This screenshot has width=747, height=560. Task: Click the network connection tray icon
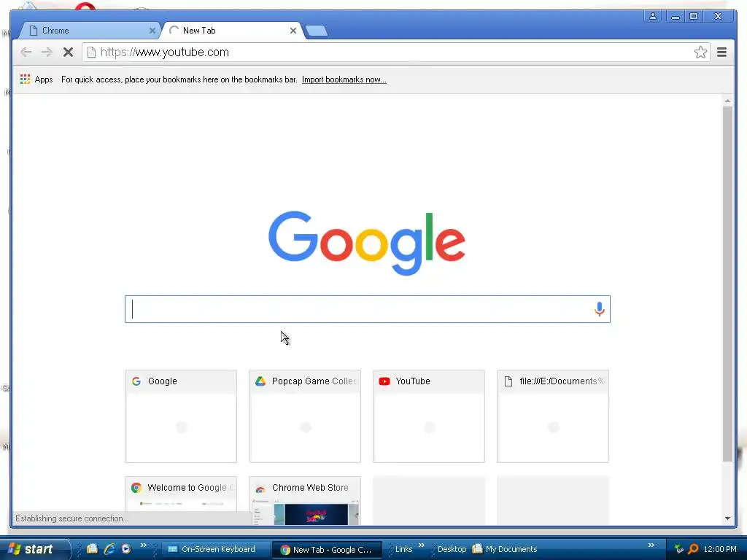point(679,549)
